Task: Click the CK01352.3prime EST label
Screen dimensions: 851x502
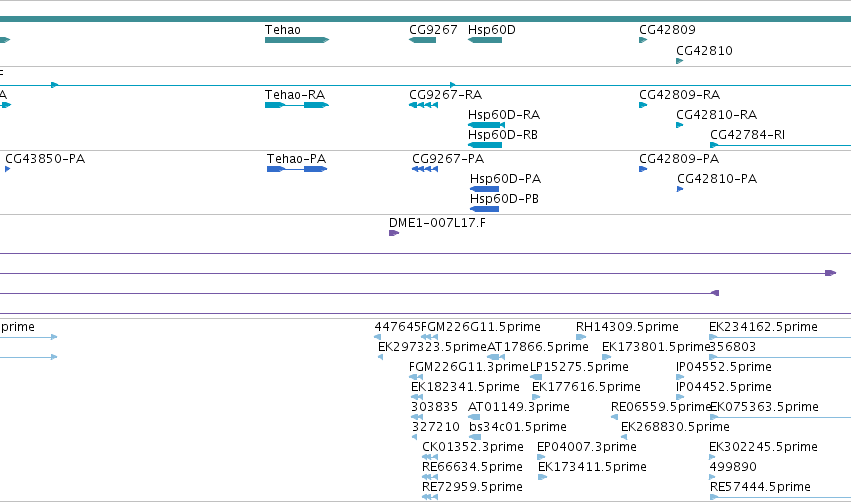Action: coord(473,447)
